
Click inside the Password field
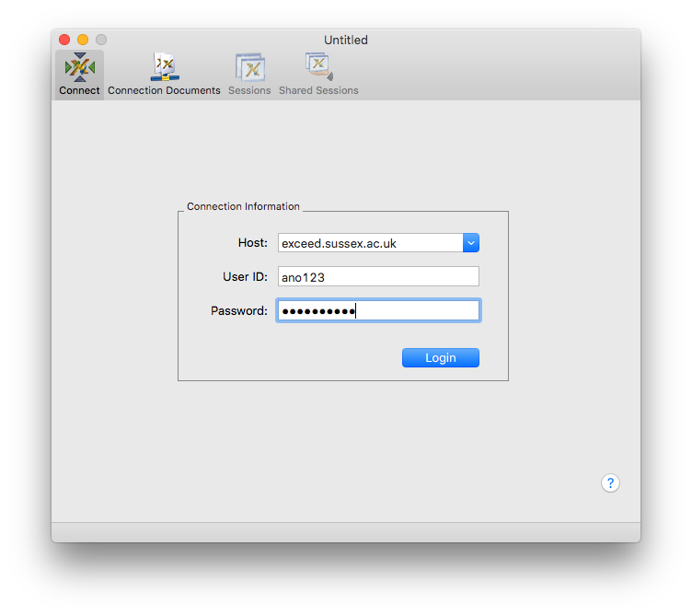click(378, 310)
